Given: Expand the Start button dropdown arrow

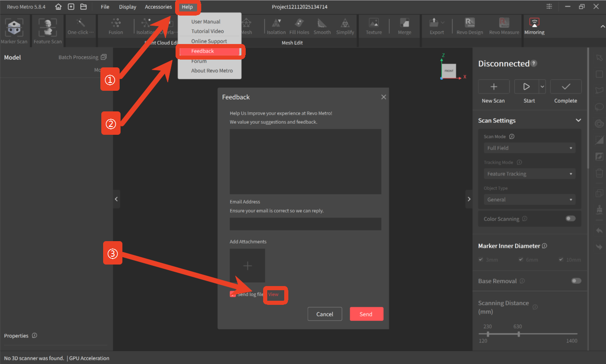Looking at the screenshot, I should (542, 86).
